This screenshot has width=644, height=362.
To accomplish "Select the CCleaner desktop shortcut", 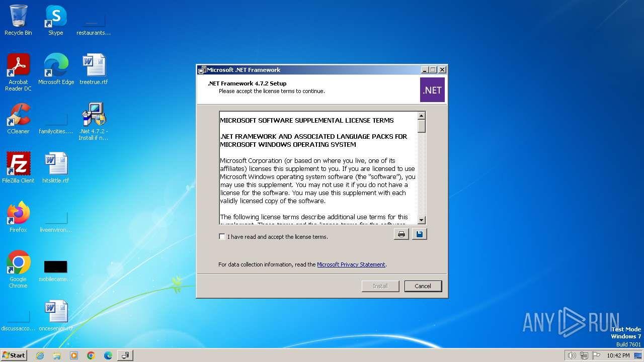I will [18, 118].
